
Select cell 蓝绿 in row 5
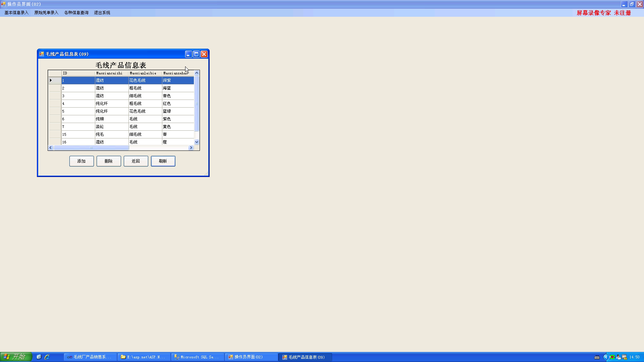coord(178,111)
